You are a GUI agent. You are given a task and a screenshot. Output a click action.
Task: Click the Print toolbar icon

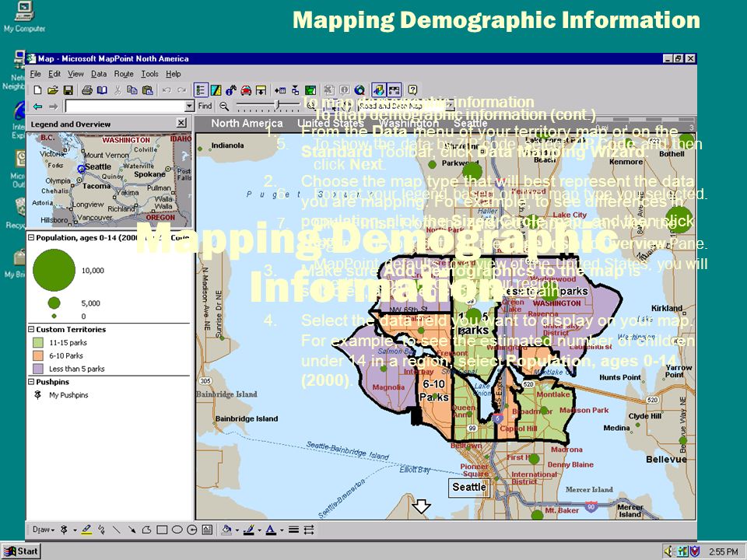tap(86, 90)
